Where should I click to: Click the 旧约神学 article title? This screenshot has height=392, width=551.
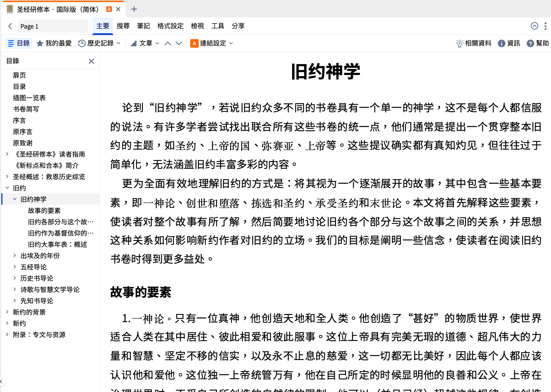[x=326, y=72]
